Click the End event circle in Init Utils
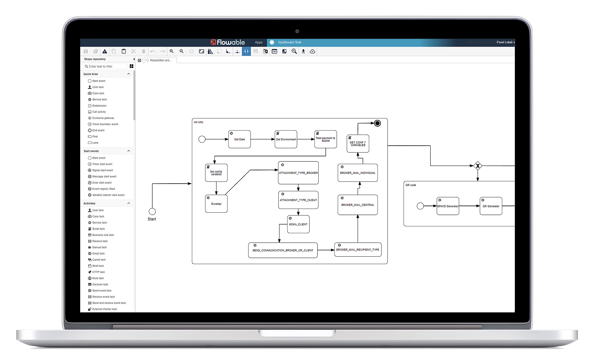This screenshot has height=364, width=594. pyautogui.click(x=377, y=123)
